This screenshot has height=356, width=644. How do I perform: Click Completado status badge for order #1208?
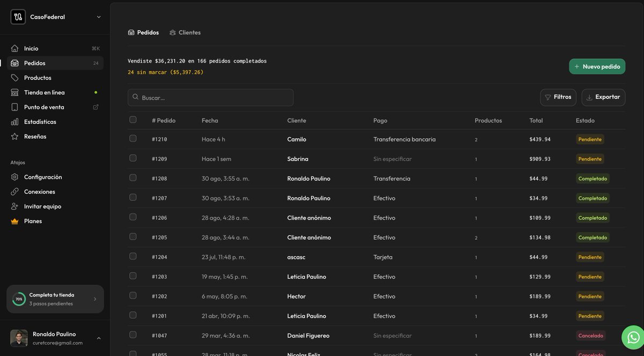tap(592, 179)
